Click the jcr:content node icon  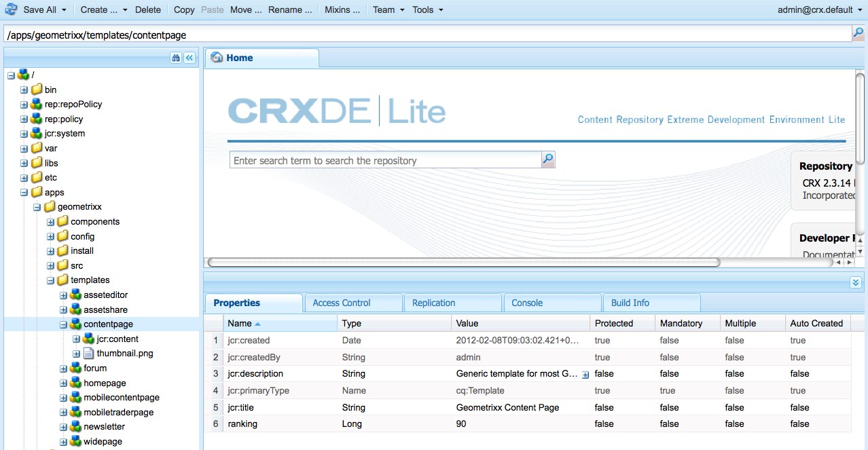point(88,339)
